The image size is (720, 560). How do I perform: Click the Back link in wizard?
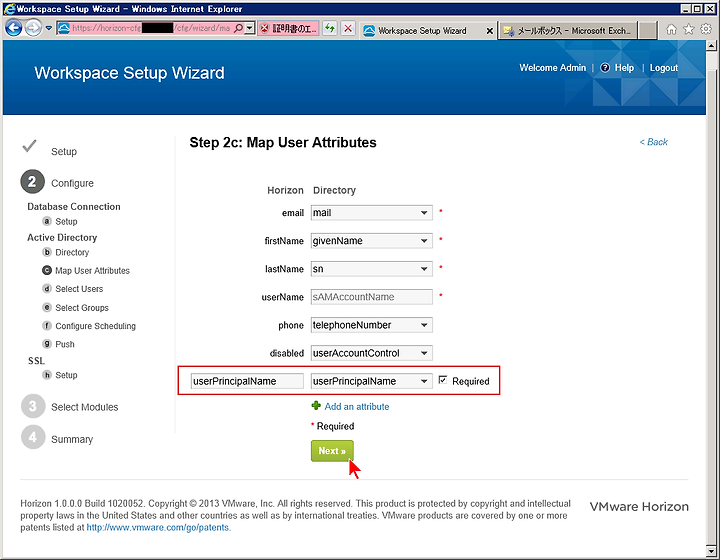653,142
